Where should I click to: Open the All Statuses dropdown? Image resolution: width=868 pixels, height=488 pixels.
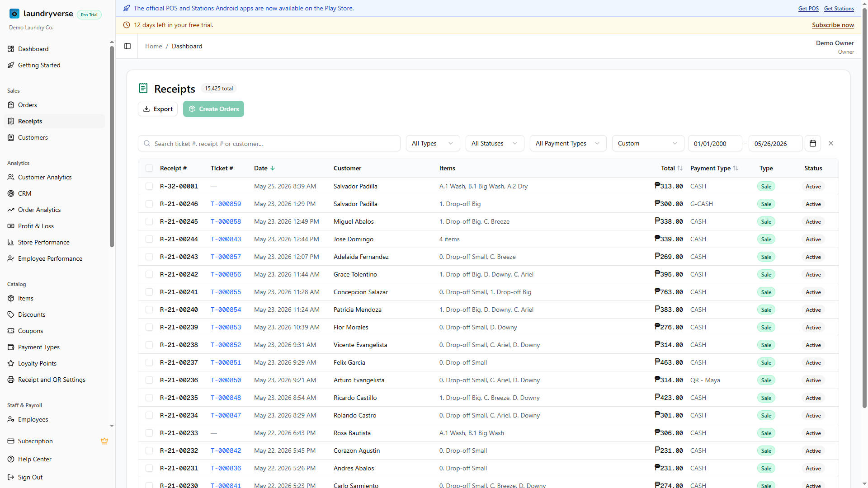click(495, 143)
